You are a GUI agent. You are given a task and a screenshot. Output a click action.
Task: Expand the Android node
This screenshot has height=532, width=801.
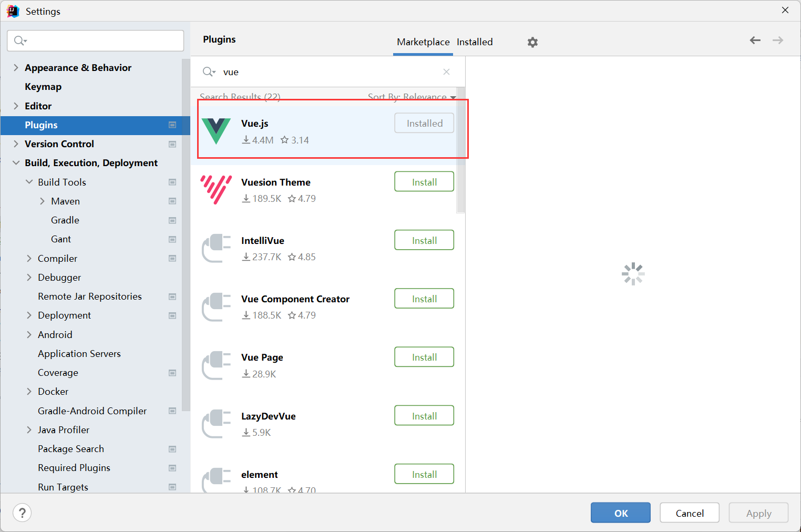click(x=29, y=334)
